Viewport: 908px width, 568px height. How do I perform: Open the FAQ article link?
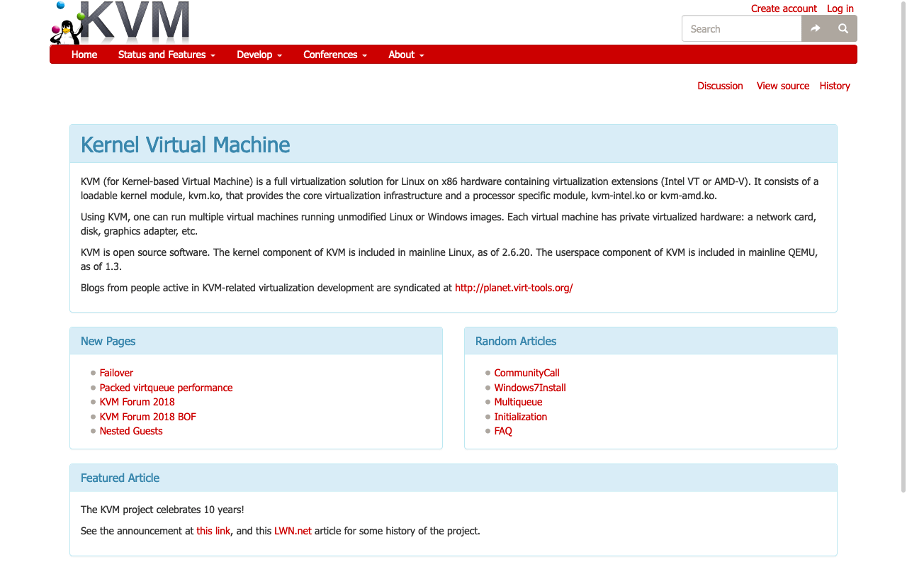tap(503, 431)
